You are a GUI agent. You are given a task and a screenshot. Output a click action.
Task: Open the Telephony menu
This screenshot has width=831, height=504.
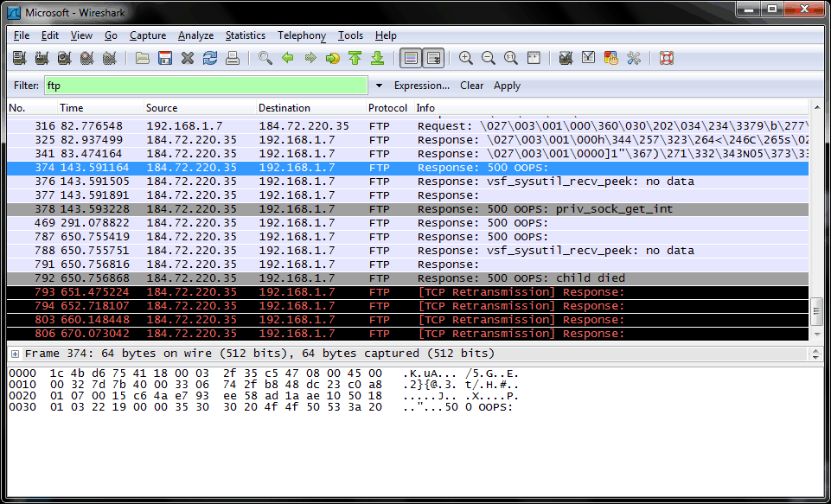(302, 35)
